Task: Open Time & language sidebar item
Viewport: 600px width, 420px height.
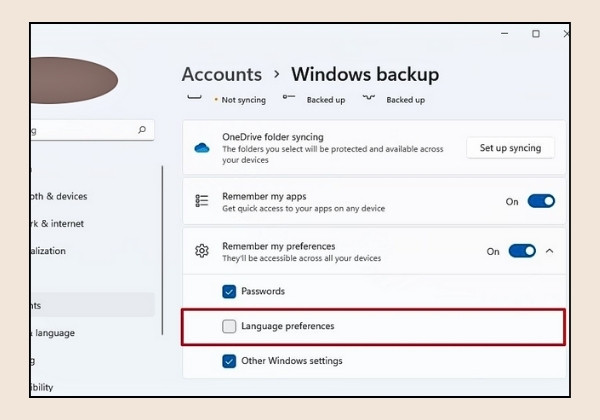Action: pyautogui.click(x=53, y=333)
